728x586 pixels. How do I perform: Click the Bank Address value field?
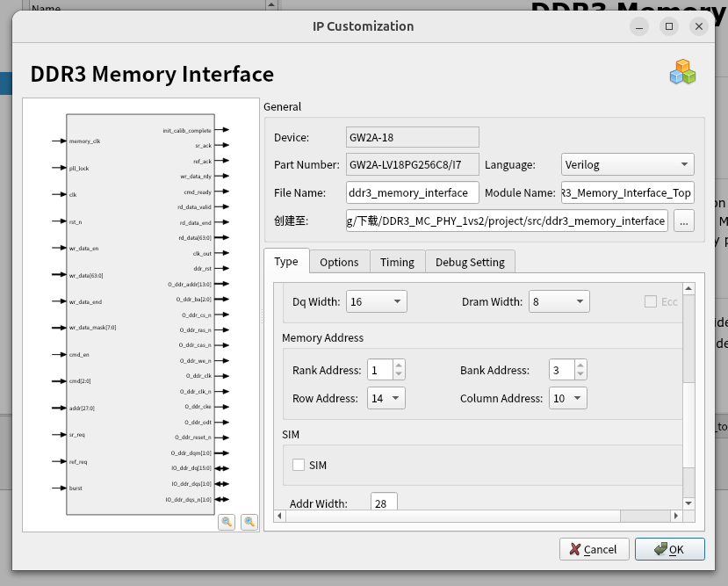[x=562, y=370]
